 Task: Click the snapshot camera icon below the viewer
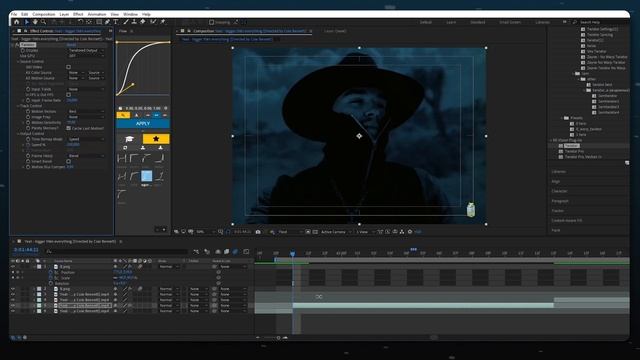[x=258, y=232]
